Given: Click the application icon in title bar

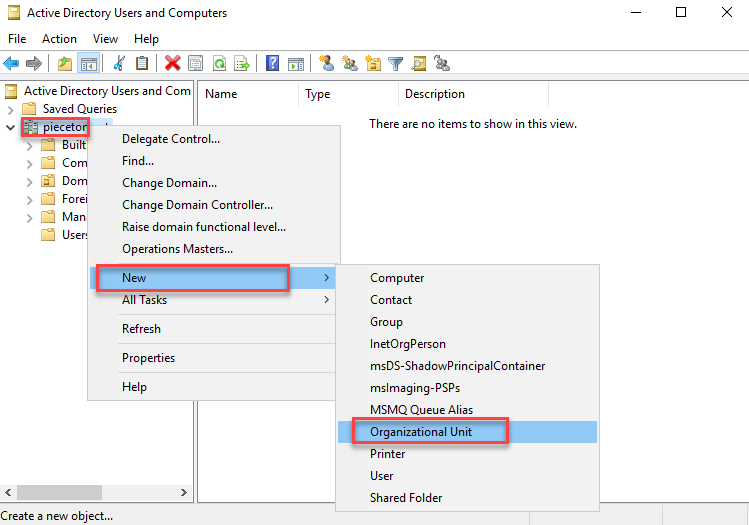Looking at the screenshot, I should click(14, 13).
